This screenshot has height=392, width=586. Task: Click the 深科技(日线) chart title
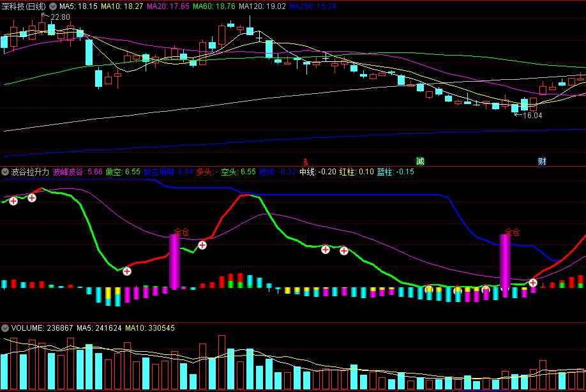click(24, 6)
